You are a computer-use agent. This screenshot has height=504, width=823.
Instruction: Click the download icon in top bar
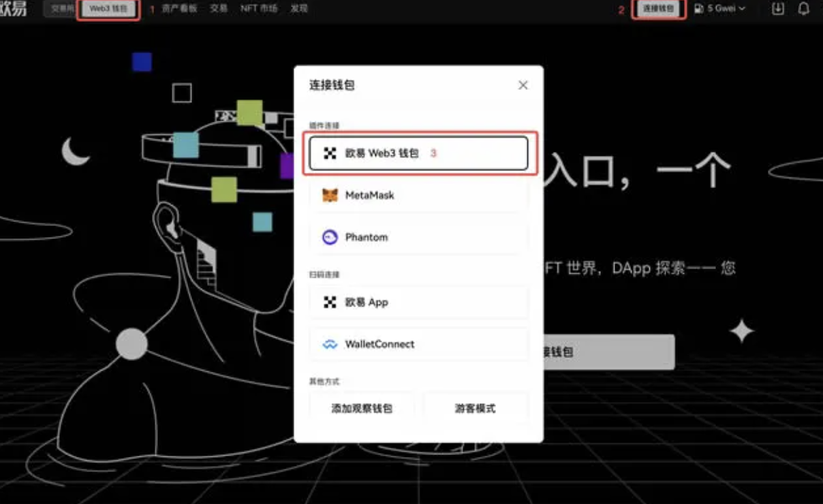point(778,8)
